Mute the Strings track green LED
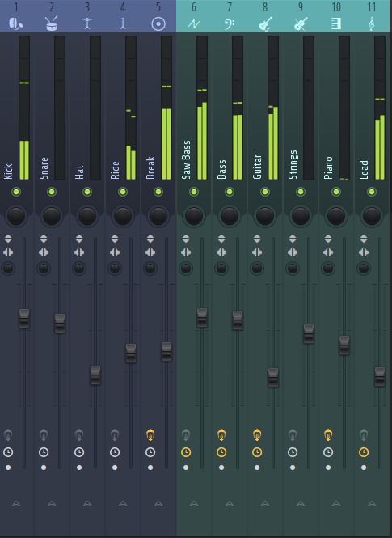This screenshot has height=538, width=392. (x=301, y=192)
